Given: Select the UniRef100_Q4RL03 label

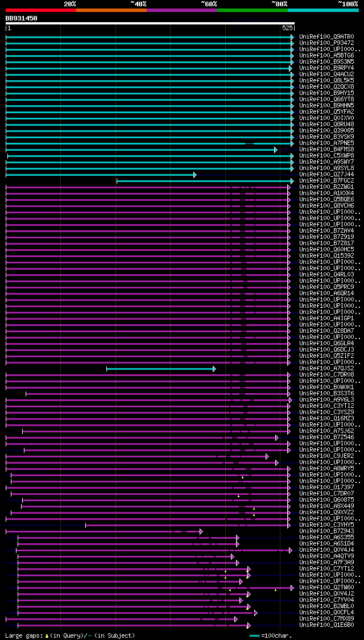Looking at the screenshot, I should (x=326, y=275).
